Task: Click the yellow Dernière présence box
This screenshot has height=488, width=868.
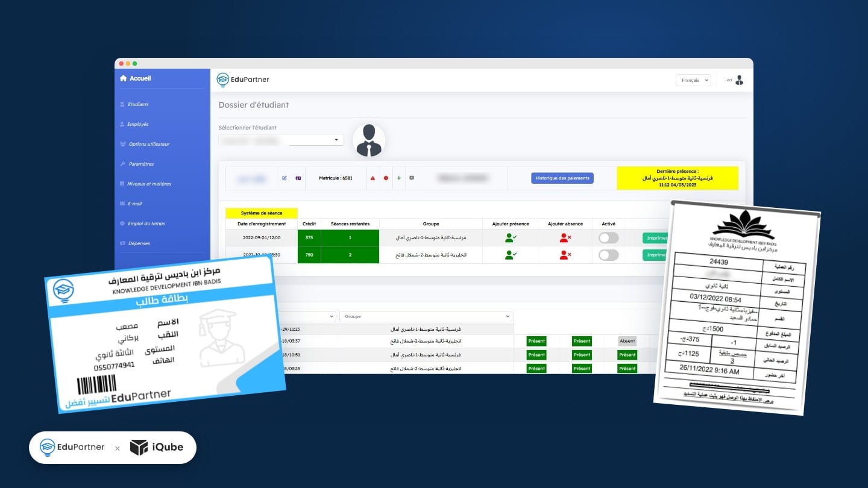Action: pyautogui.click(x=678, y=178)
